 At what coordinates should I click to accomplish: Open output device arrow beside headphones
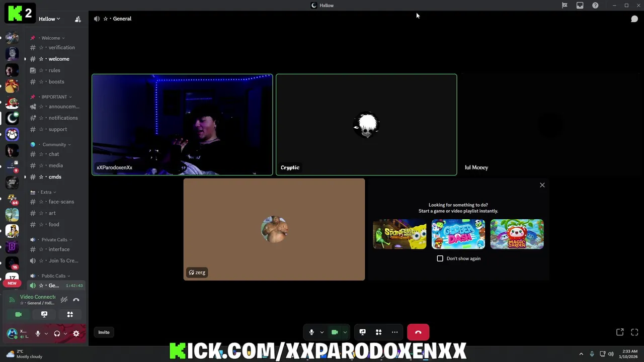(x=65, y=333)
